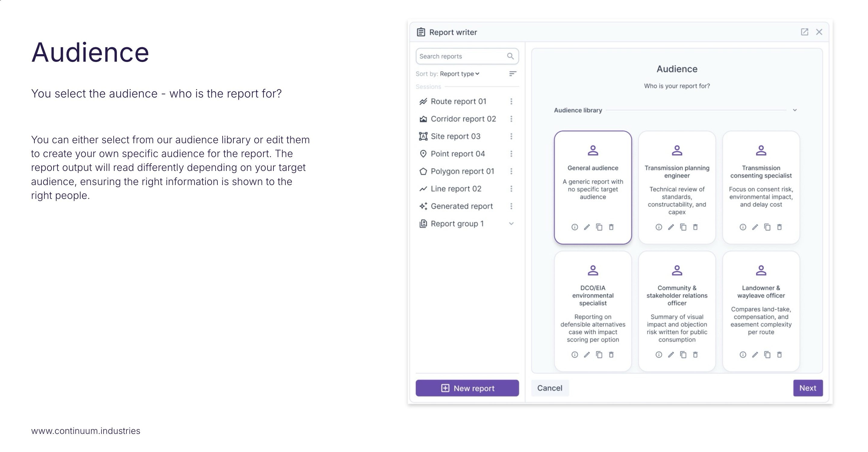Image resolution: width=868 pixels, height=452 pixels.
Task: Click the www.continuum.industries link
Action: point(86,431)
